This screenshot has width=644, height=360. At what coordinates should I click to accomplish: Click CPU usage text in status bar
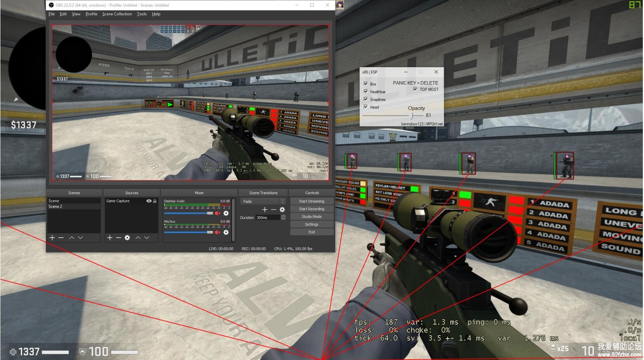[x=293, y=249]
